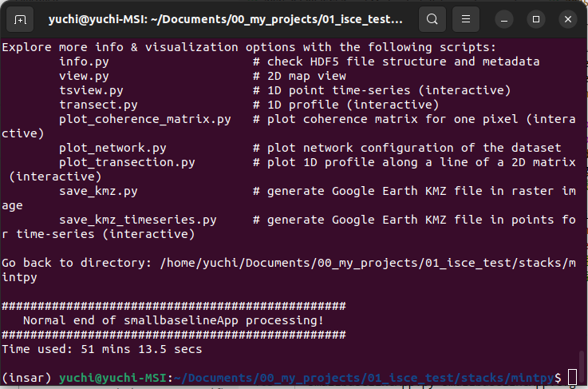Screen dimensions: 588x389
Task: Close the terminal window
Action: click(568, 19)
